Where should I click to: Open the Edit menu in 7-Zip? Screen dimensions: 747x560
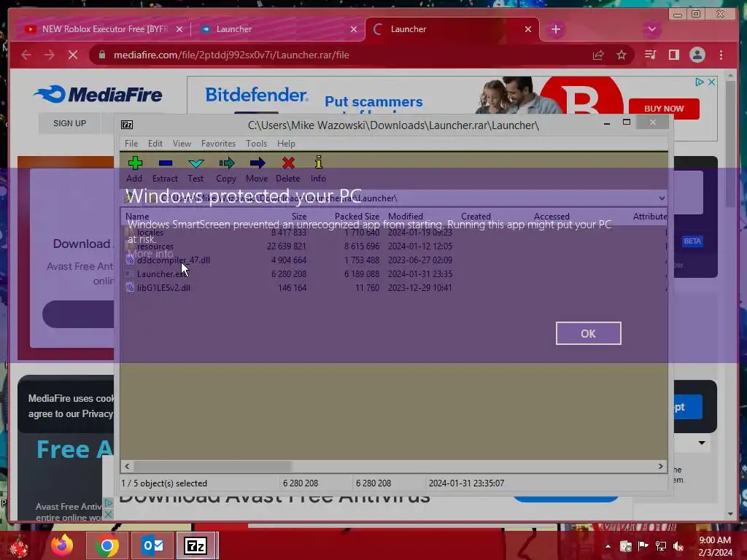[x=155, y=144]
